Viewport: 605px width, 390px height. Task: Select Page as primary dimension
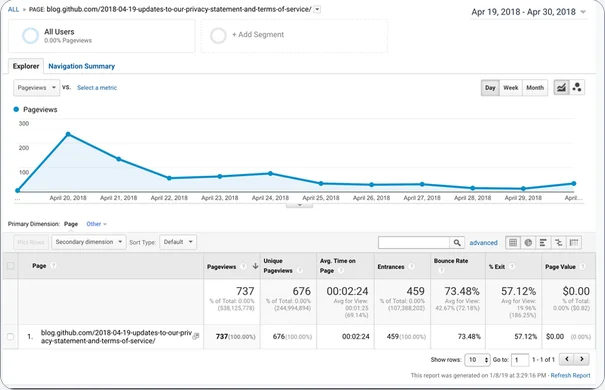click(71, 224)
